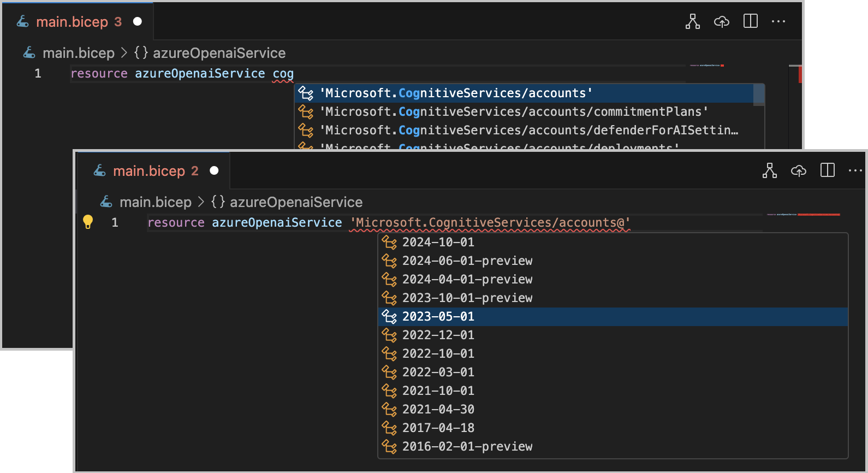Viewport: 868px width, 473px height.
Task: Click 'resource' keyword in back editor
Action: [99, 73]
